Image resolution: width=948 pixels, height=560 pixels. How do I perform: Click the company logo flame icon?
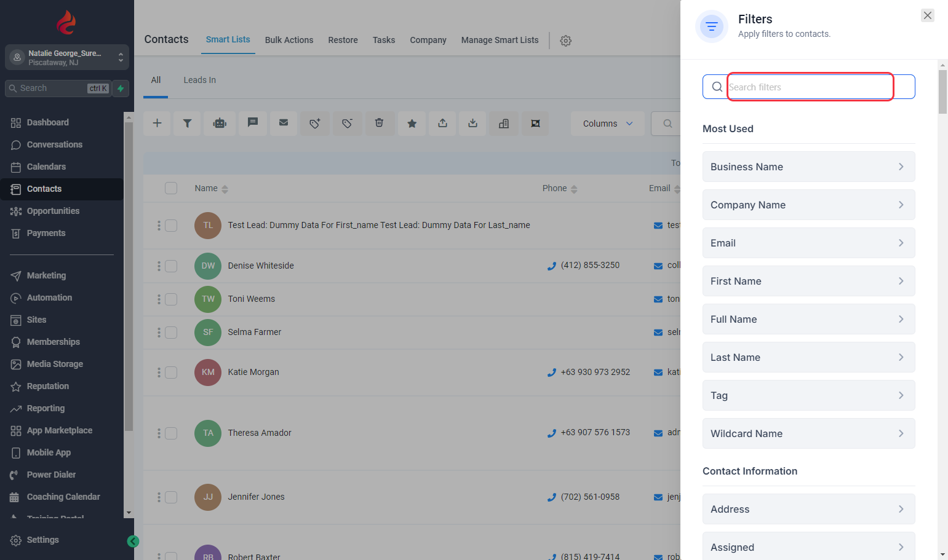pyautogui.click(x=66, y=23)
